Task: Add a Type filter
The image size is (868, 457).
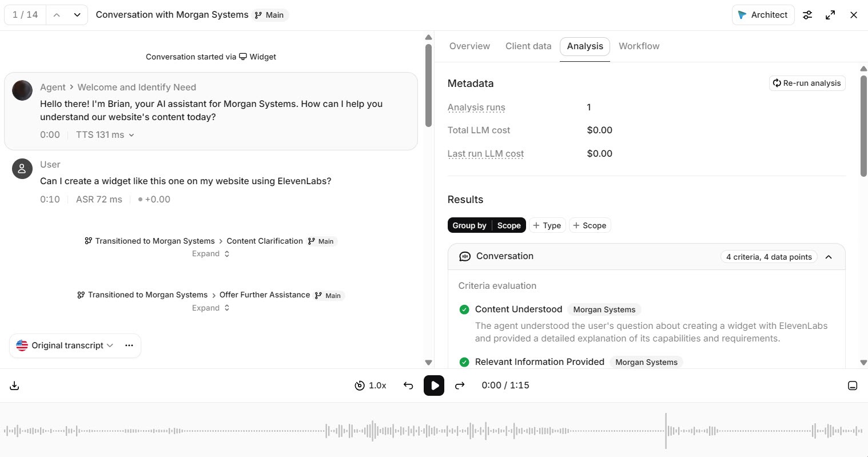Action: [x=547, y=225]
